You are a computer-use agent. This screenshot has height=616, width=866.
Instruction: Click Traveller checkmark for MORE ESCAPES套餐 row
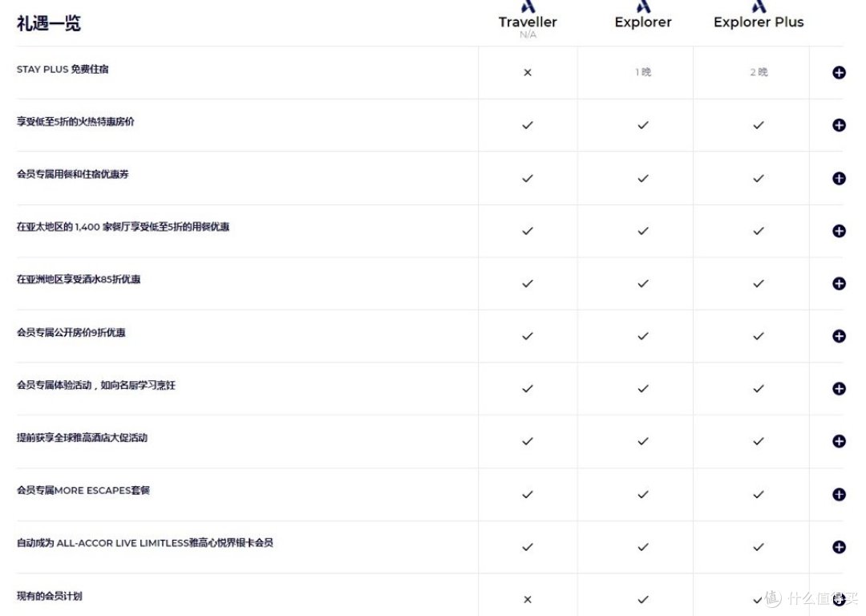527,494
